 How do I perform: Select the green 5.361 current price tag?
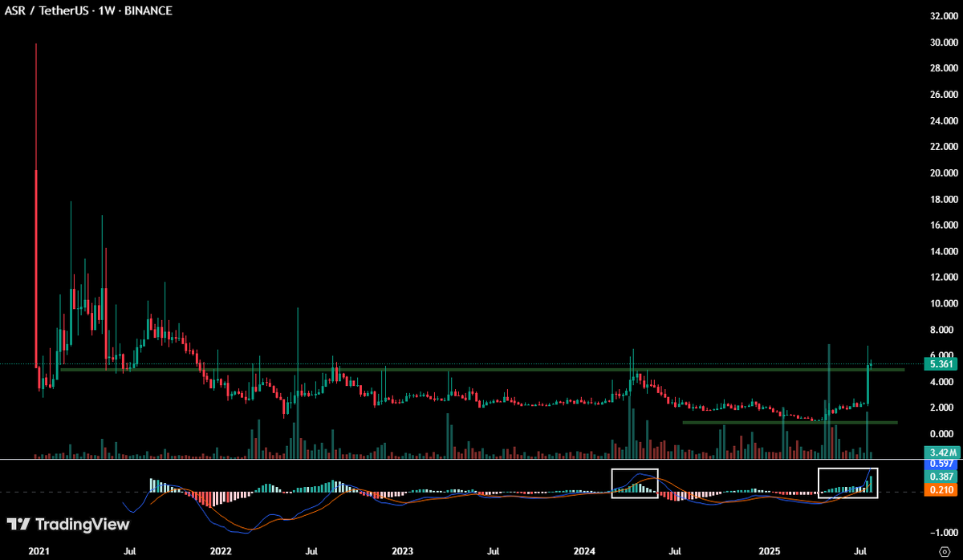[x=939, y=363]
